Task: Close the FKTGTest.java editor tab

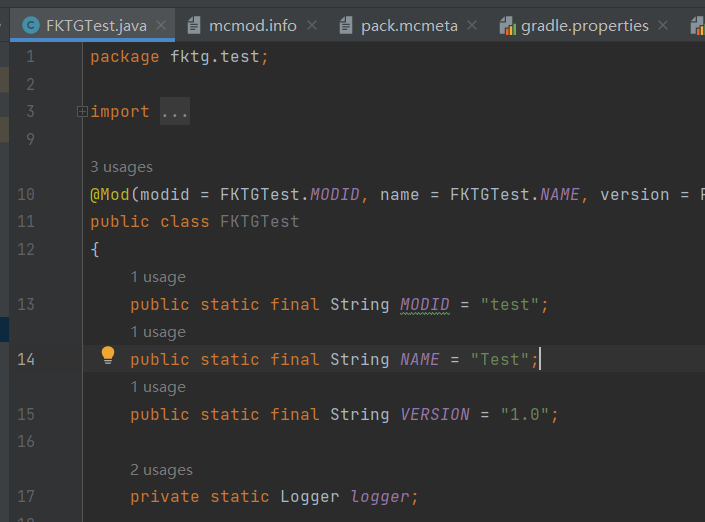Action: pyautogui.click(x=160, y=25)
